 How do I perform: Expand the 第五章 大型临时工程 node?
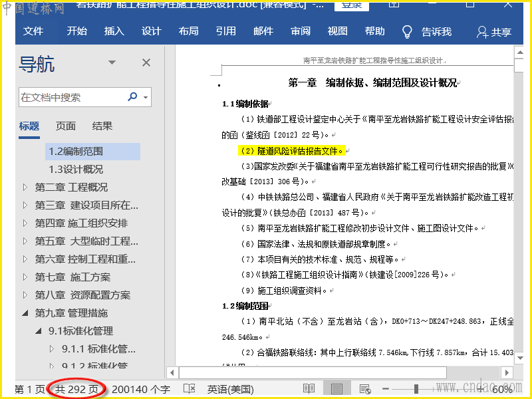pyautogui.click(x=25, y=241)
